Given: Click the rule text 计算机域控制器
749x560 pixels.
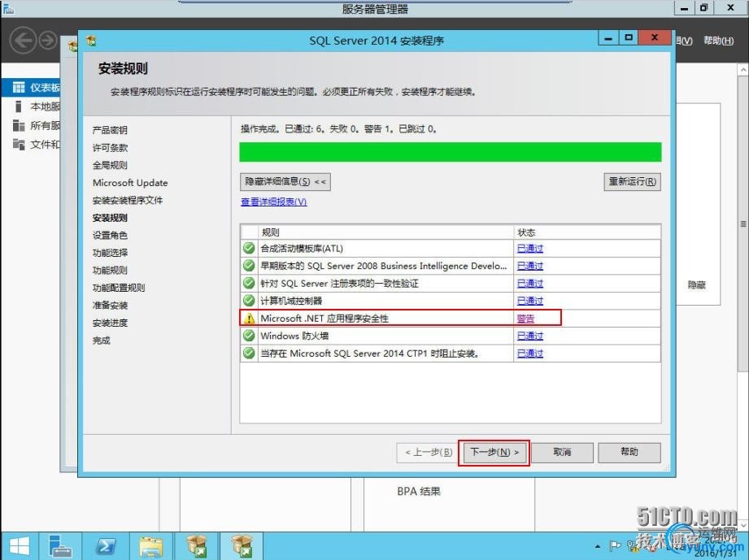Looking at the screenshot, I should 291,301.
